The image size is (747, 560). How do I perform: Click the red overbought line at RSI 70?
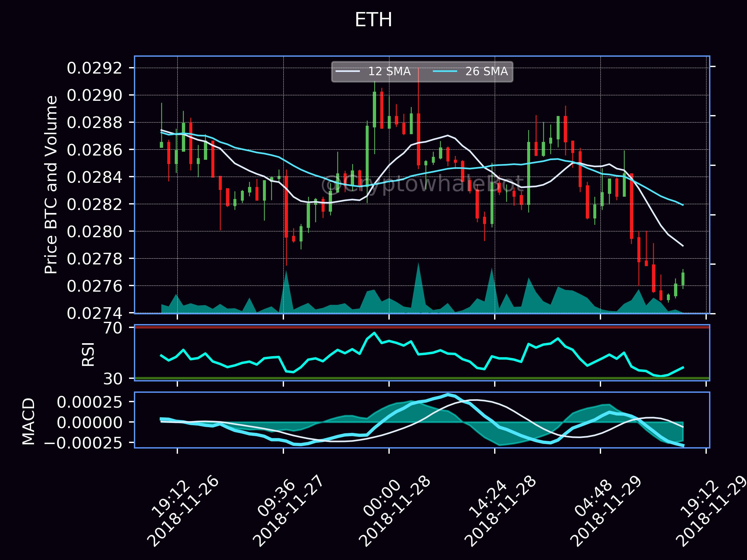pyautogui.click(x=422, y=327)
